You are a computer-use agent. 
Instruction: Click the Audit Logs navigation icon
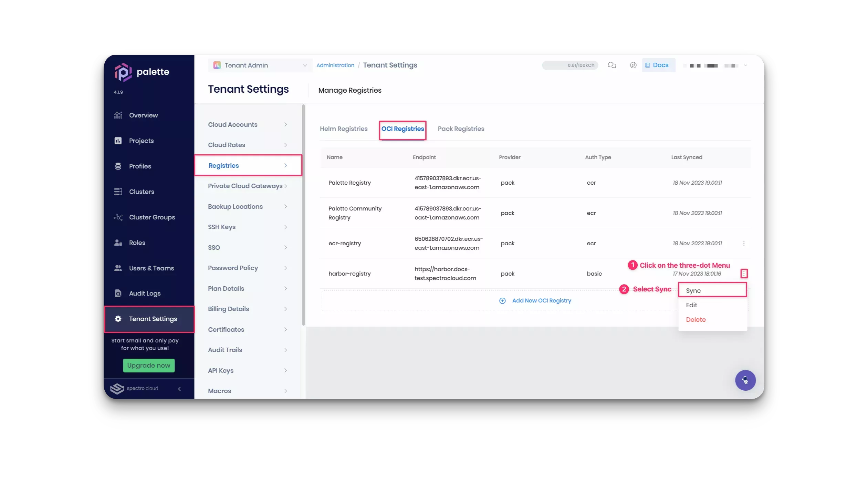118,293
